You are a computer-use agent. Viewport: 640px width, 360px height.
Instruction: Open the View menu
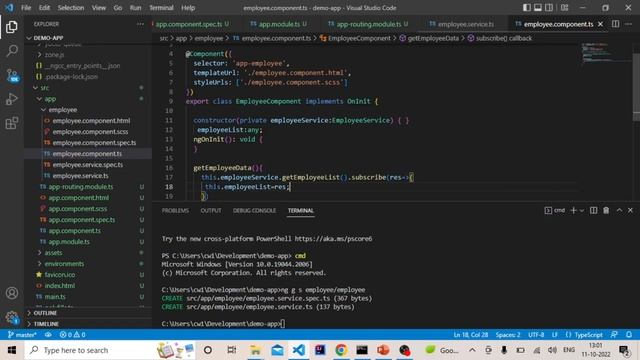coord(99,8)
